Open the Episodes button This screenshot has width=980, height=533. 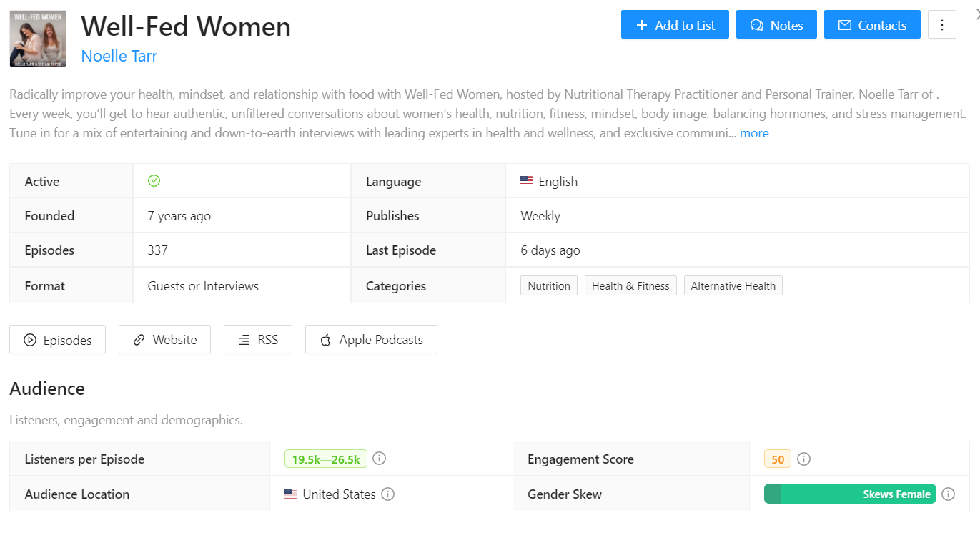[57, 340]
